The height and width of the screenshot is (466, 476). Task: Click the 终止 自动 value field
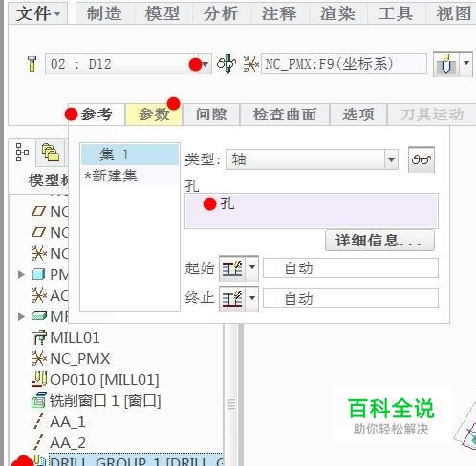tap(351, 299)
